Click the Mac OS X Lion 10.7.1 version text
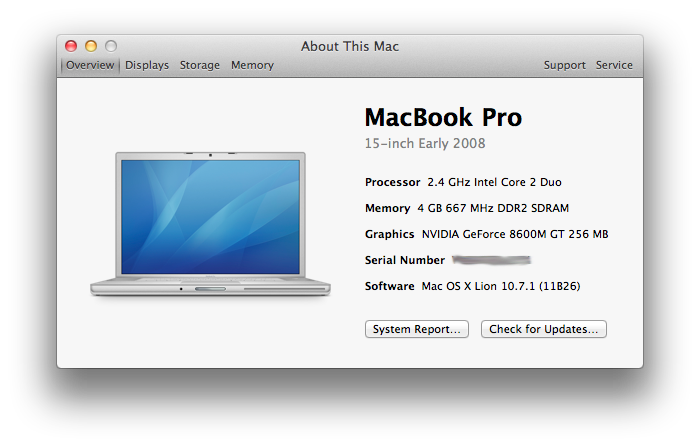The height and width of the screenshot is (447, 700). pyautogui.click(x=501, y=286)
